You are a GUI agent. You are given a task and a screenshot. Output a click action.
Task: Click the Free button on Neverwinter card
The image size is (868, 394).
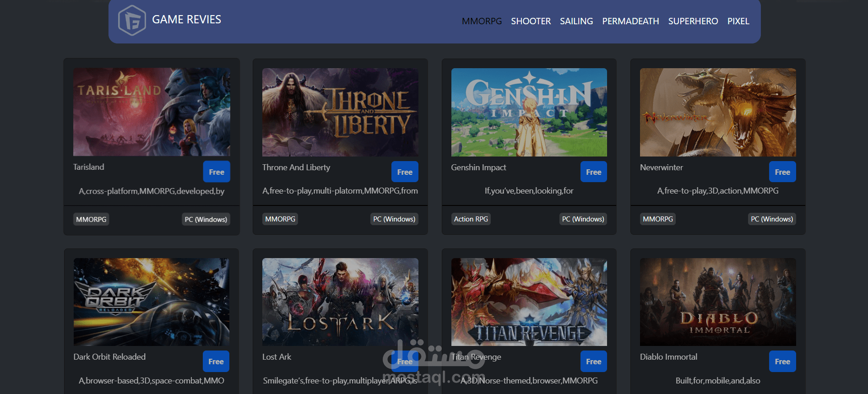[782, 172]
